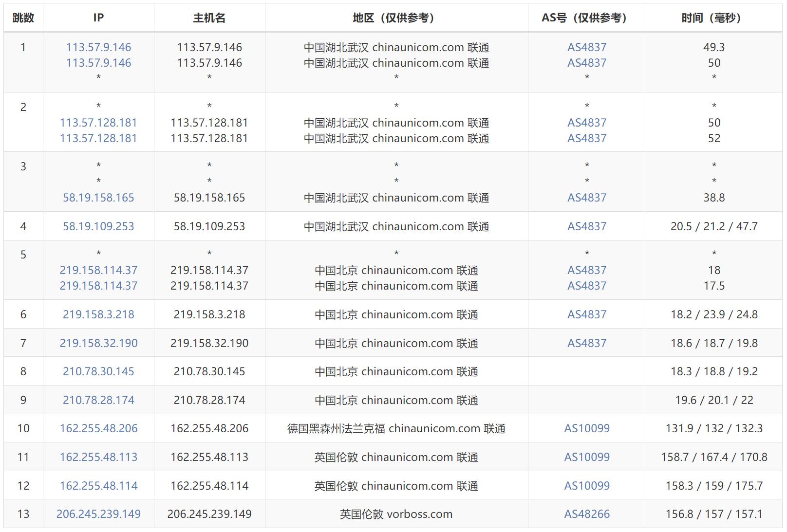
Task: Open AS10099 link in hop 11 row
Action: click(587, 457)
